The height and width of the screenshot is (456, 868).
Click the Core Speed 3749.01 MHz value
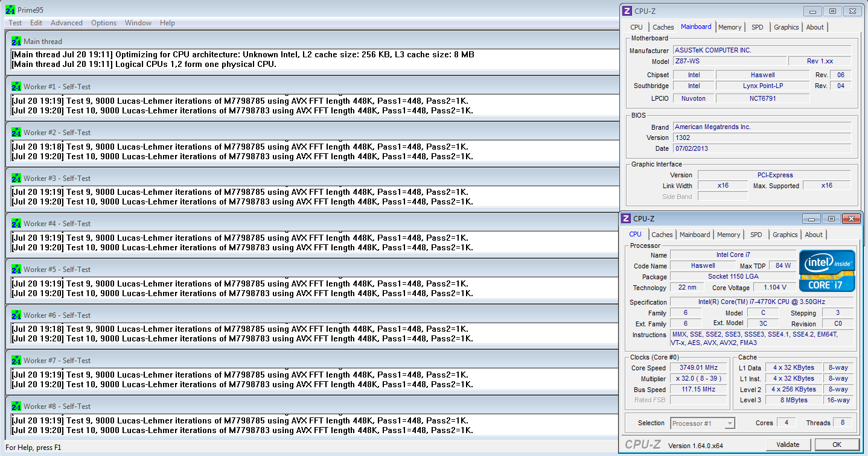tap(700, 368)
